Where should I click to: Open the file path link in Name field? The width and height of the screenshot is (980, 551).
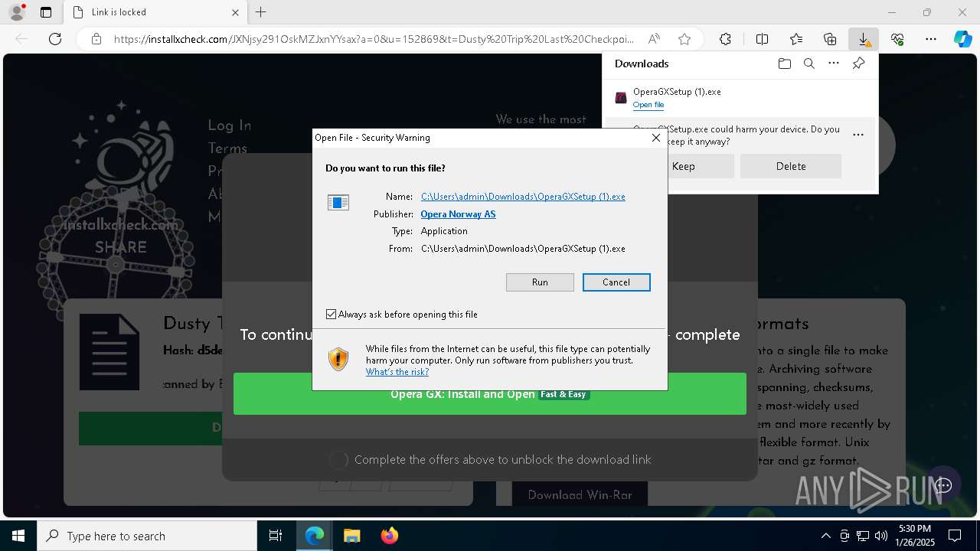point(523,197)
